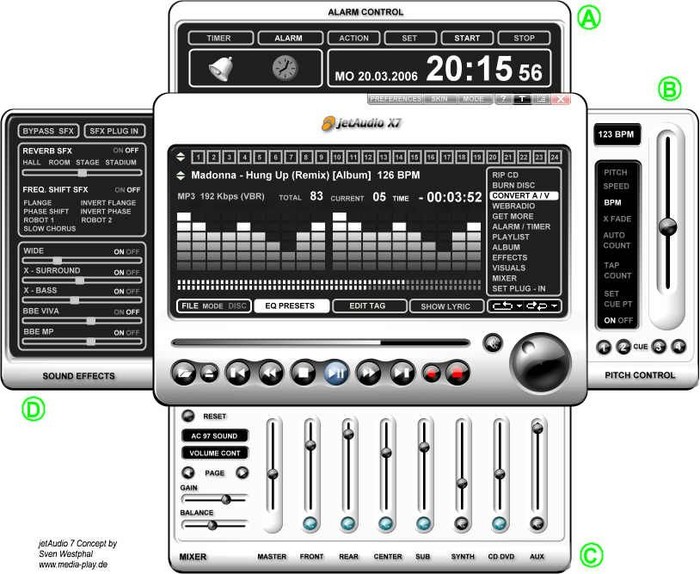Skip to the previous track
This screenshot has width=700, height=574.
(238, 373)
